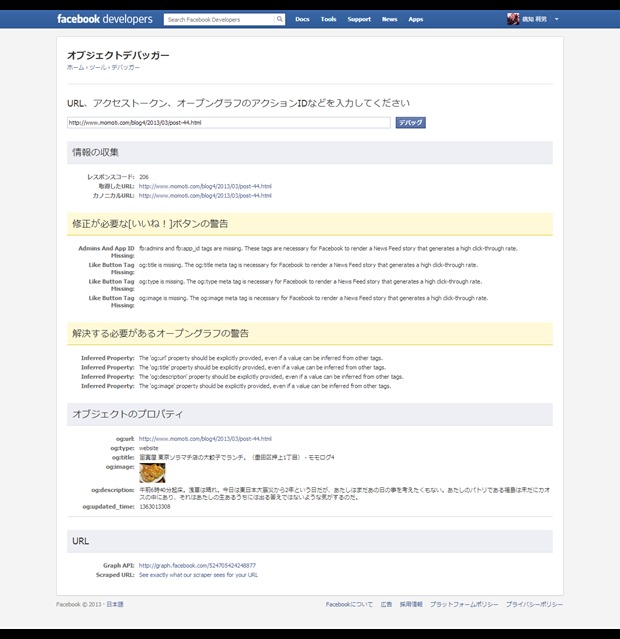Screen dimensions: 620x639
Task: Open the Support menu
Action: tap(359, 19)
